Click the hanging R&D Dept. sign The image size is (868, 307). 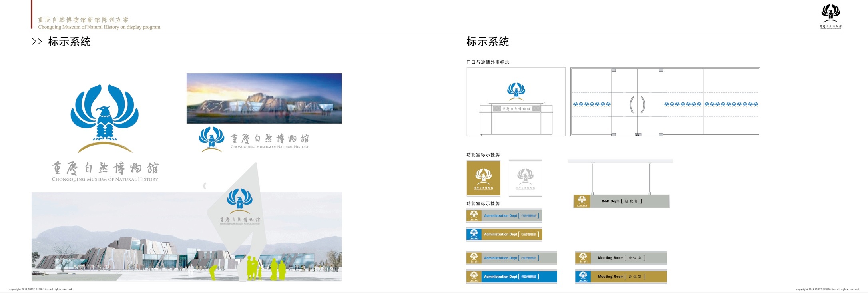coord(621,201)
